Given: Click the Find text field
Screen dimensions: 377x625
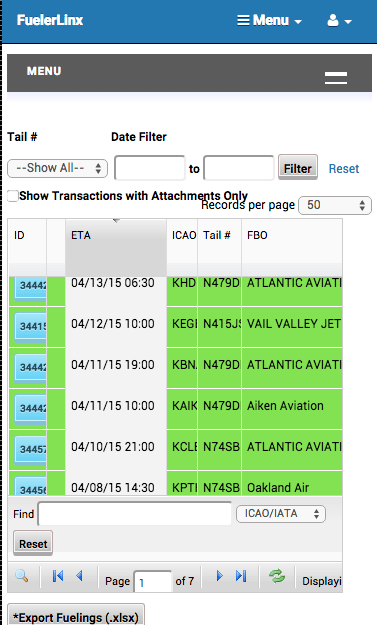Looking at the screenshot, I should click(x=135, y=514).
